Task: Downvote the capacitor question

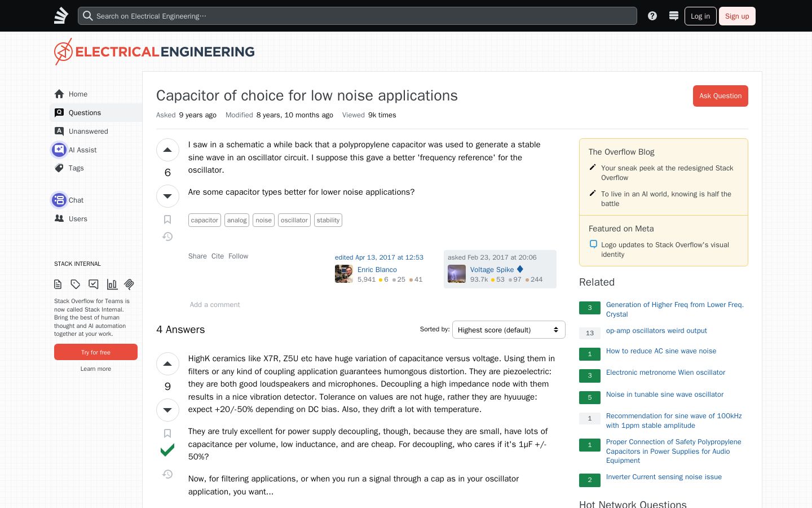Action: (x=167, y=196)
